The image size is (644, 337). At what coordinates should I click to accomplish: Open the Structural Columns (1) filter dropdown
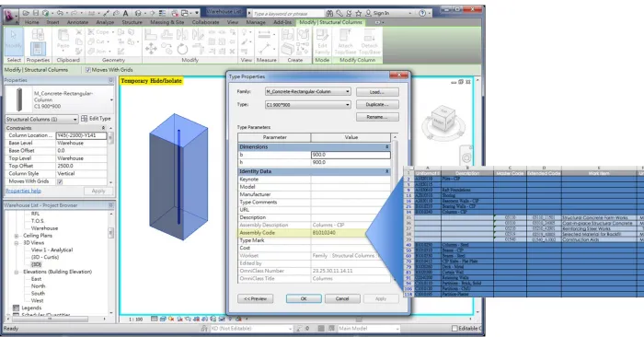tap(41, 119)
